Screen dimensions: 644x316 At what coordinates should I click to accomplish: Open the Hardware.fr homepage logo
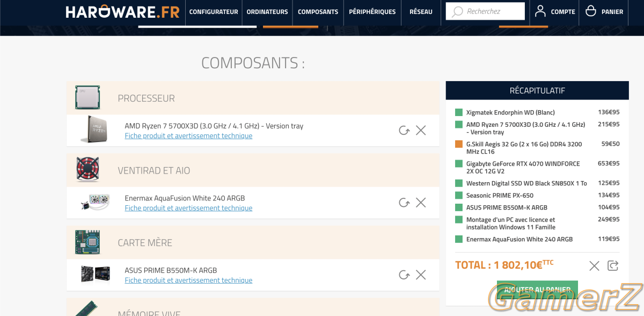(x=122, y=12)
